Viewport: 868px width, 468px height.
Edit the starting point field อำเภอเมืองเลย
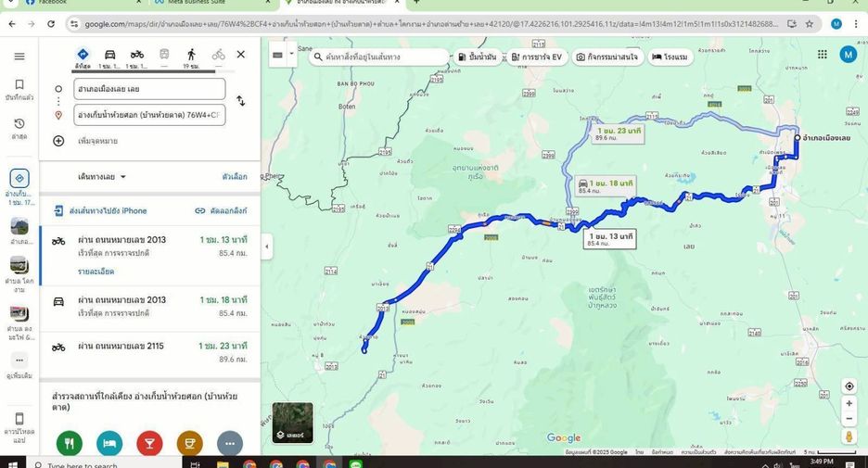(x=149, y=89)
